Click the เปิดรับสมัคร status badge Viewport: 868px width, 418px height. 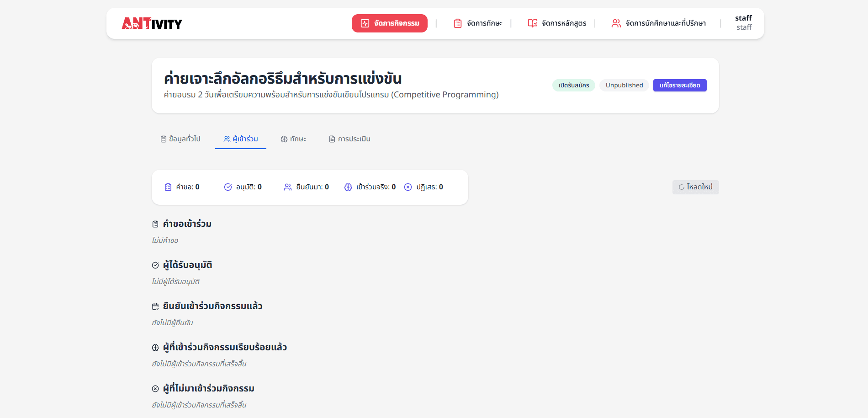[573, 86]
